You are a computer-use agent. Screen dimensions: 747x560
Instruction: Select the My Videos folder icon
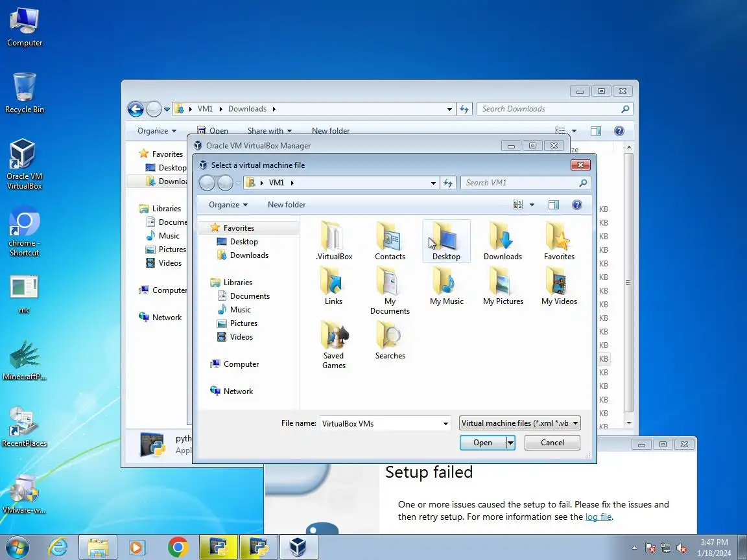[x=559, y=286]
